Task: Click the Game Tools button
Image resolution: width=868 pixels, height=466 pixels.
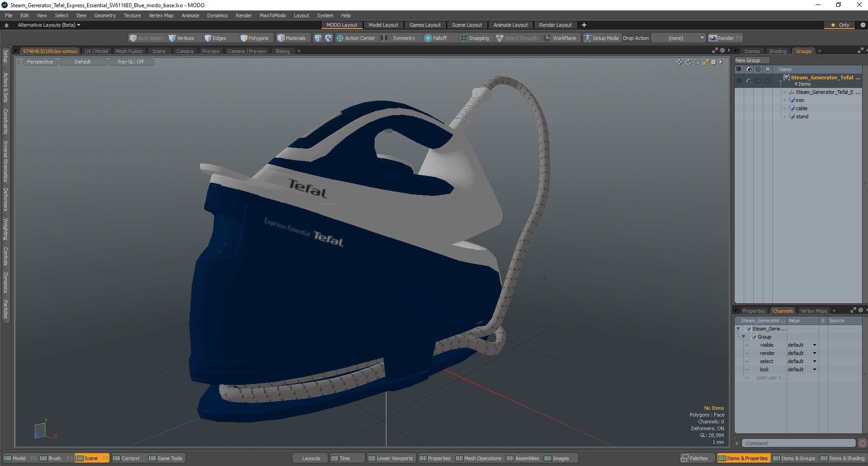Action: pos(166,458)
